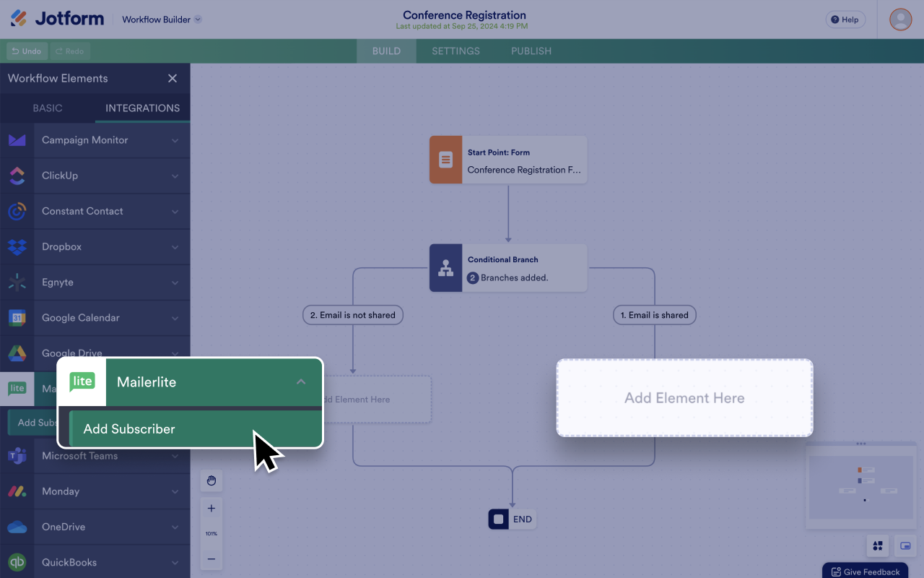Click the 'Workflow Elements' panel heading
Image resolution: width=924 pixels, height=578 pixels.
(58, 78)
